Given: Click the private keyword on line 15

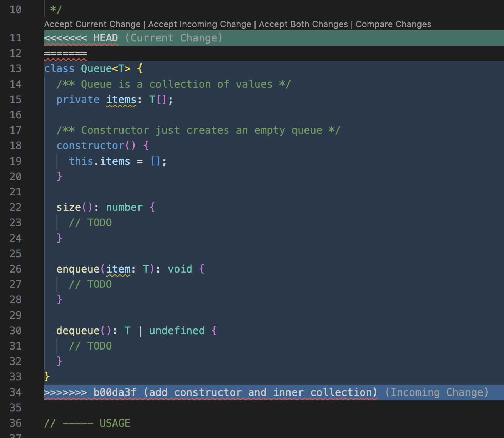Looking at the screenshot, I should tap(78, 100).
